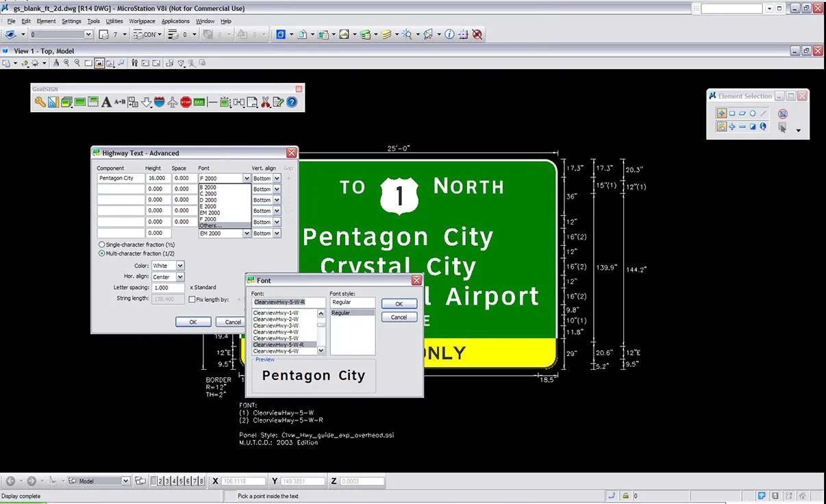Viewport: 826px width, 504px height.
Task: Open the Element menu
Action: click(x=47, y=21)
